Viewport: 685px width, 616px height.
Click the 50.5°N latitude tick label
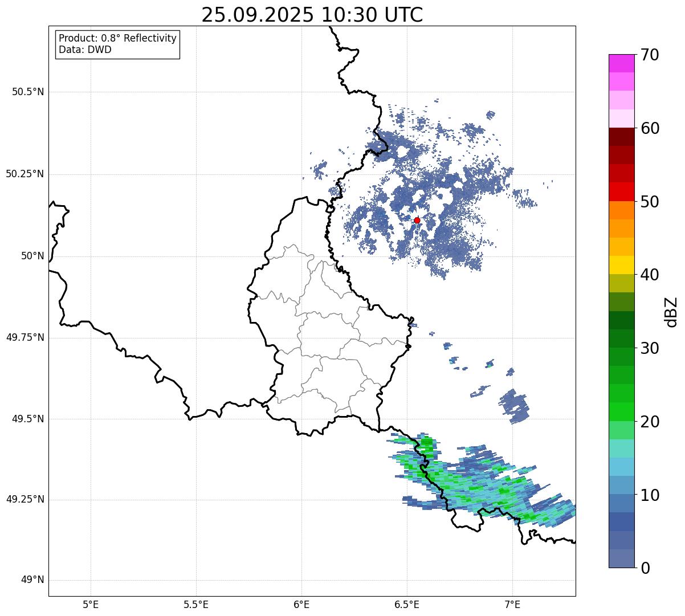coord(27,92)
